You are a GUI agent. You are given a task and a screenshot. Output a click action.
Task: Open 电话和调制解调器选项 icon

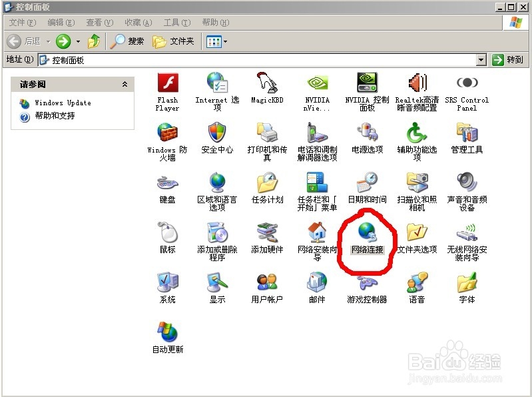click(317, 133)
